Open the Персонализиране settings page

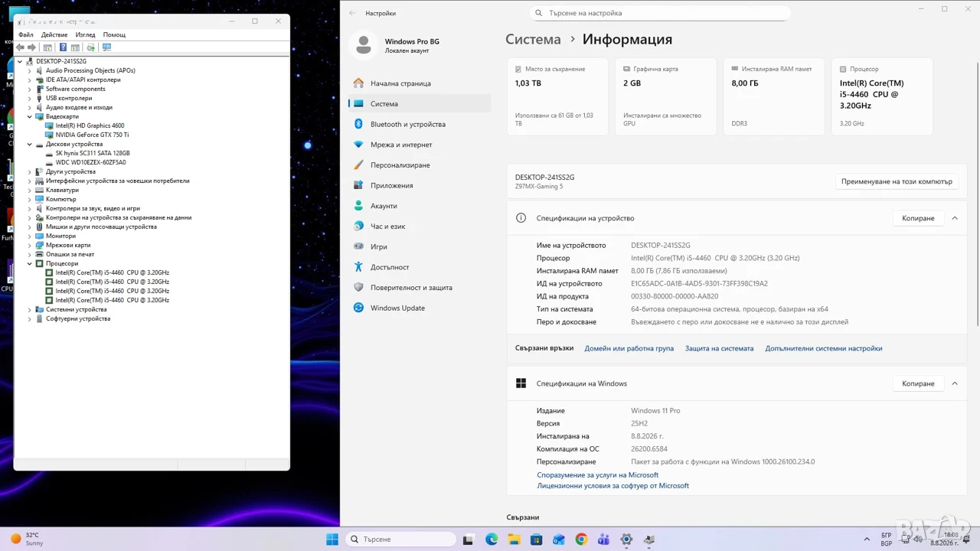(420, 165)
